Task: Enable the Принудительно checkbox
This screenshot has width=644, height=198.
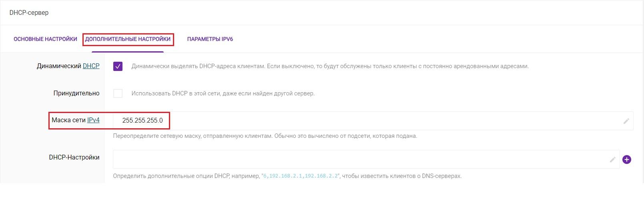Action: (118, 93)
